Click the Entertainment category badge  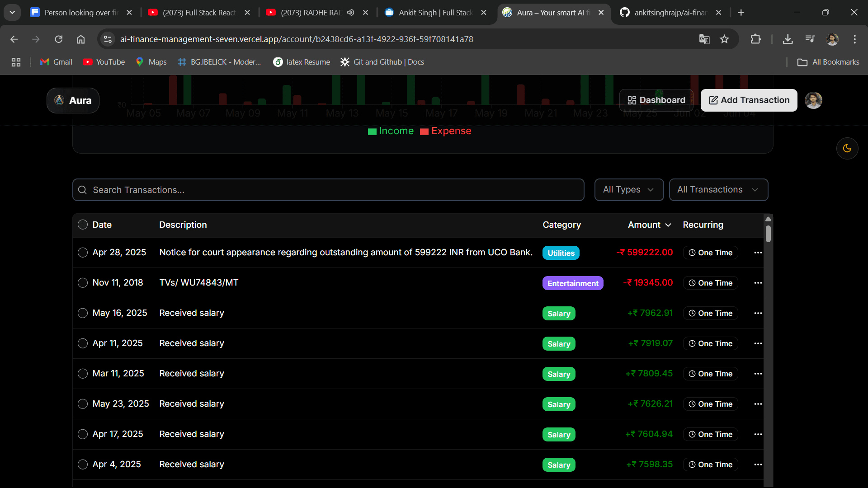tap(573, 283)
